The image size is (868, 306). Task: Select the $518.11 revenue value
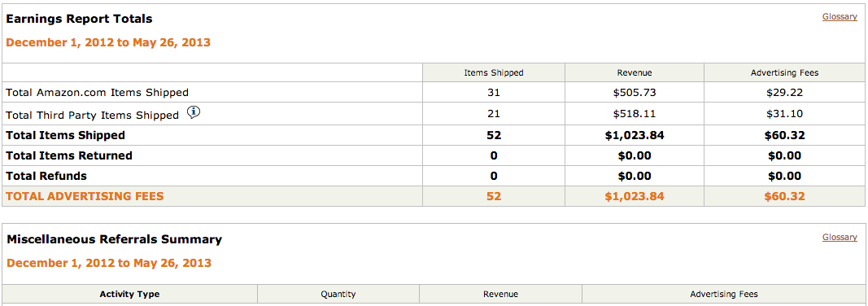coord(635,114)
